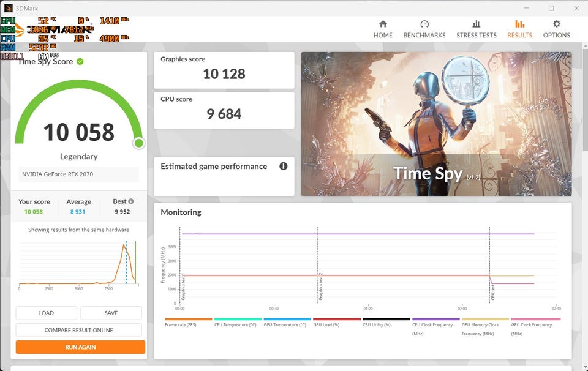Viewport: 588px width, 371px height.
Task: Select the Results tab
Action: pyautogui.click(x=519, y=29)
